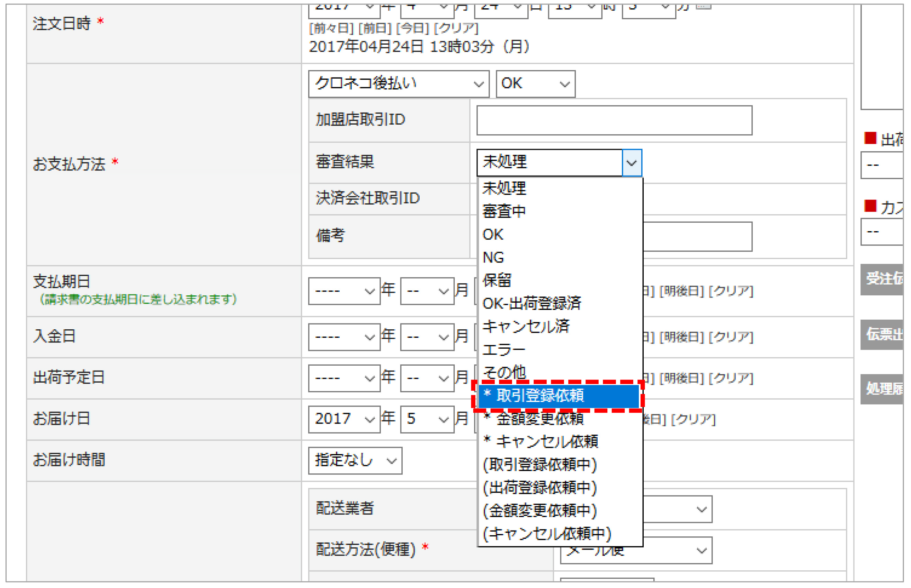Screen dimensions: 911x588
Task: Open the 支払期日 year dropdown
Action: 344,291
